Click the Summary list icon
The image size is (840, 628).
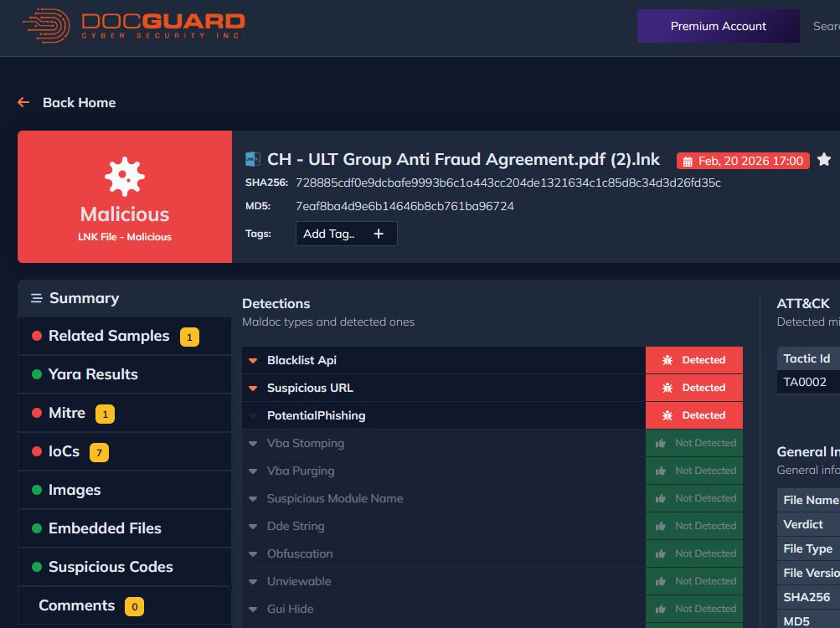tap(36, 298)
